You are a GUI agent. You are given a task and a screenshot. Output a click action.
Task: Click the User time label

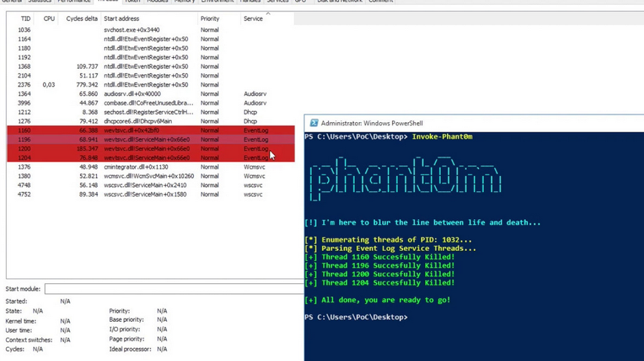19,330
